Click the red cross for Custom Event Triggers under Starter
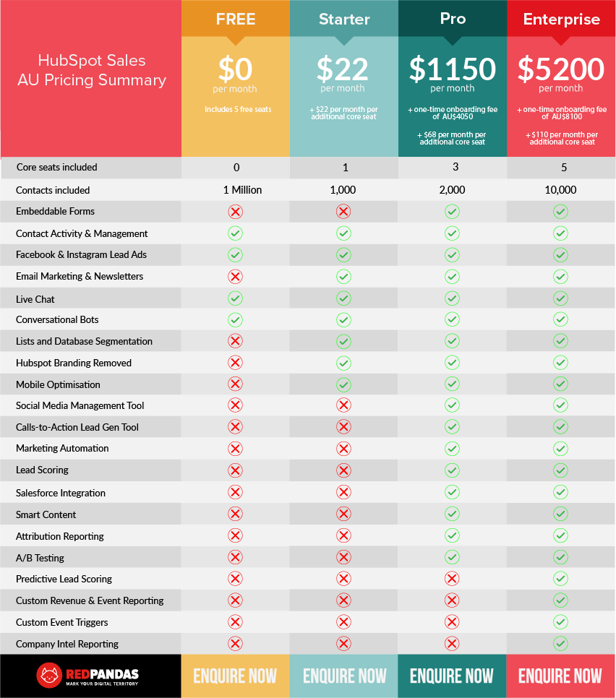The height and width of the screenshot is (698, 616). point(343,622)
